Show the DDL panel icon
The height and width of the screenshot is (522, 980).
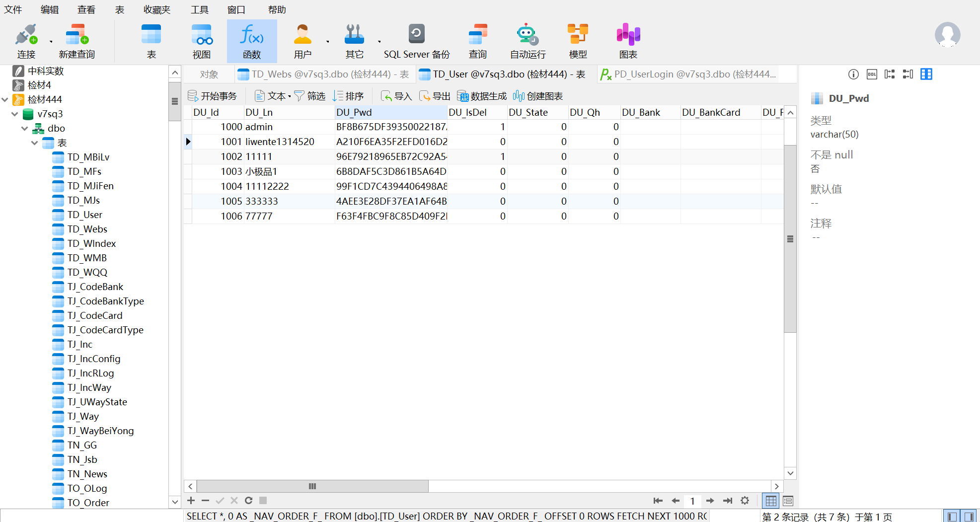pos(872,75)
